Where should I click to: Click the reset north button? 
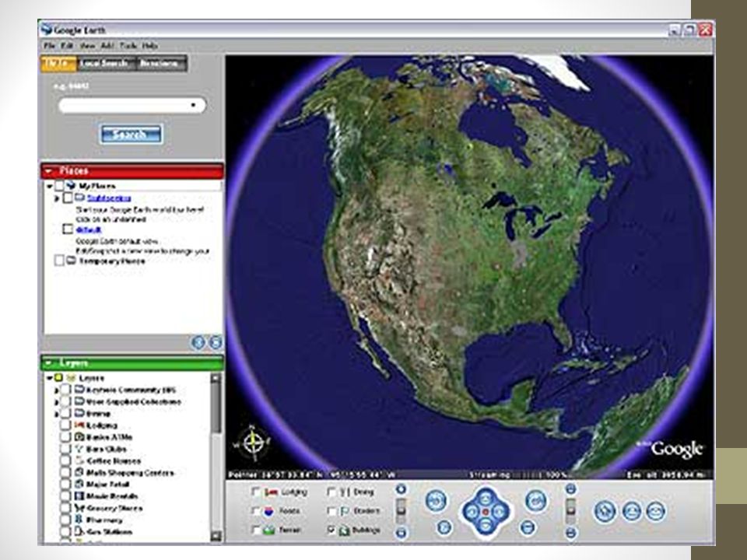pos(444,527)
